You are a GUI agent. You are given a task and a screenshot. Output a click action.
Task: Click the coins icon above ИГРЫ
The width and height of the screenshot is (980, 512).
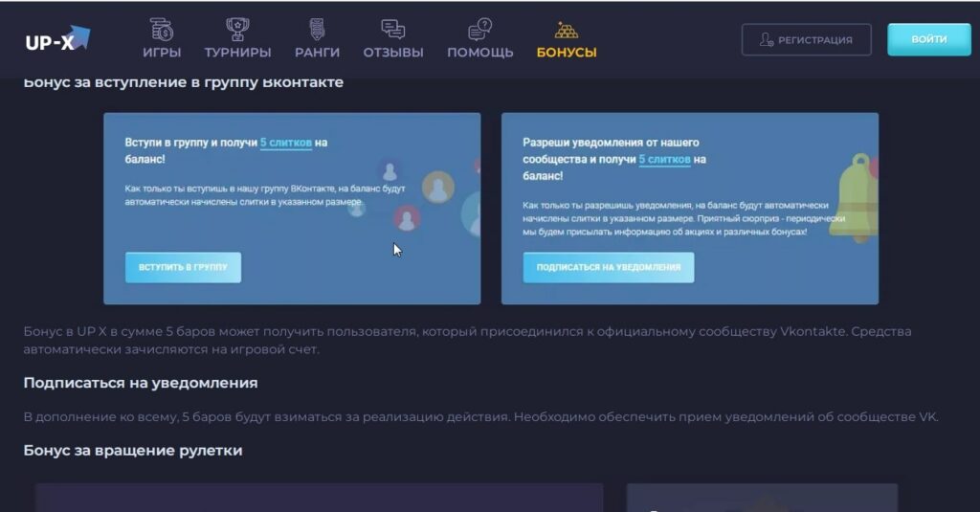[161, 30]
